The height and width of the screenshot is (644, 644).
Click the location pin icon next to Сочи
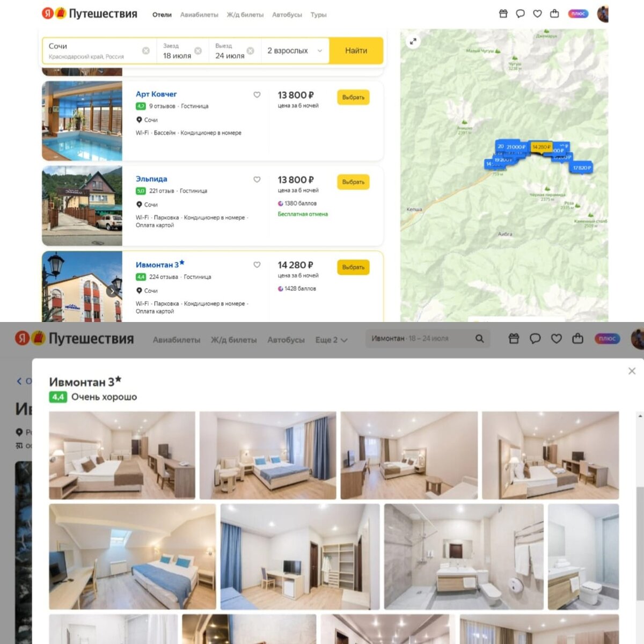[140, 120]
